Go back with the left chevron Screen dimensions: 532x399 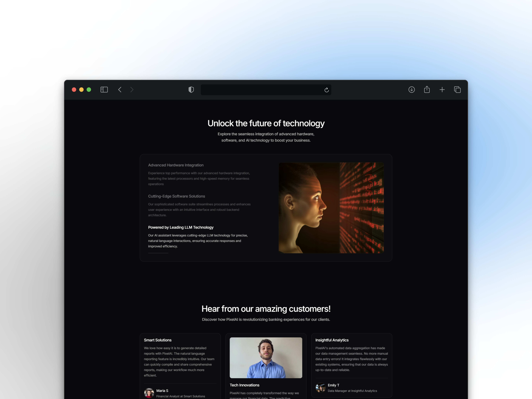[120, 90]
